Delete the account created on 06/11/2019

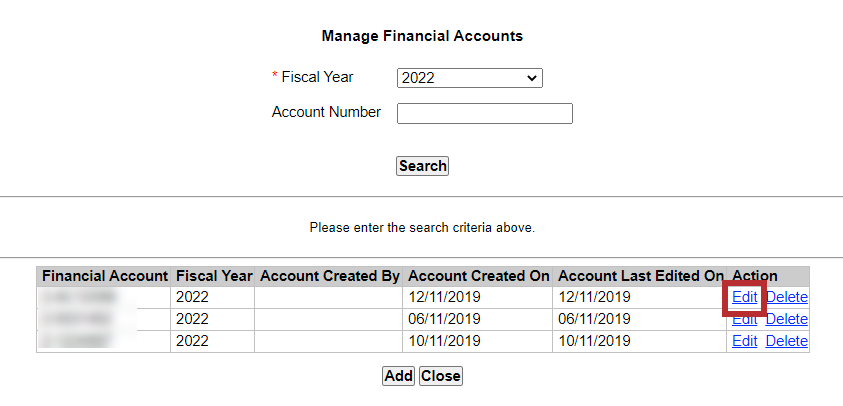click(x=786, y=319)
